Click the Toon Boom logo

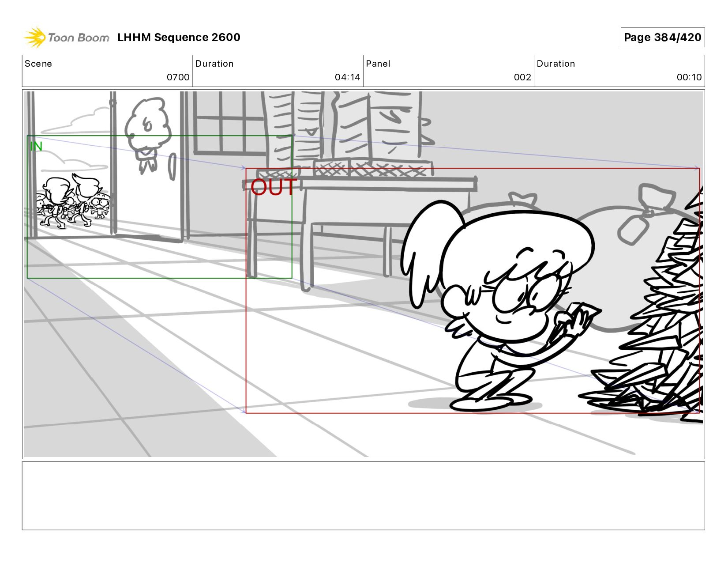pos(67,38)
